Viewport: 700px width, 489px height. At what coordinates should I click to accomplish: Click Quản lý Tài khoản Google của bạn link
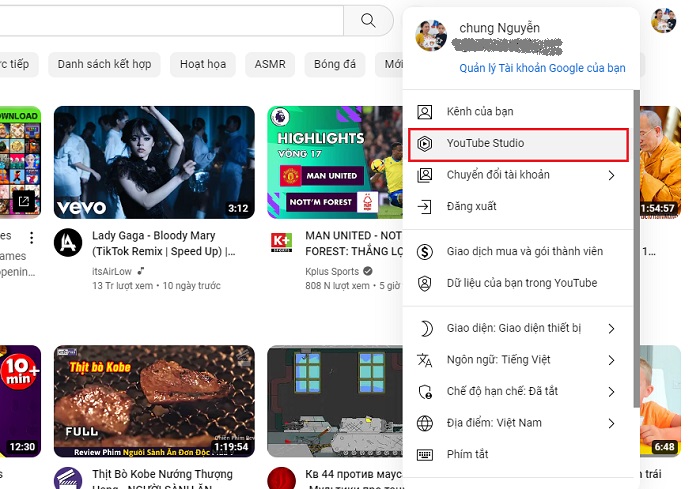542,68
